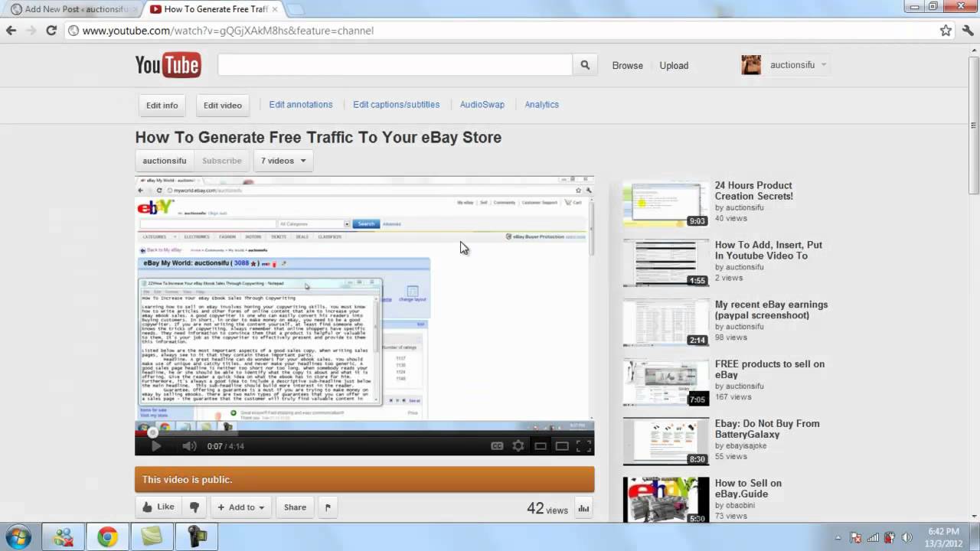Viewport: 980px width, 551px height.
Task: Click ebayisajoke uploader name
Action: coord(745,445)
